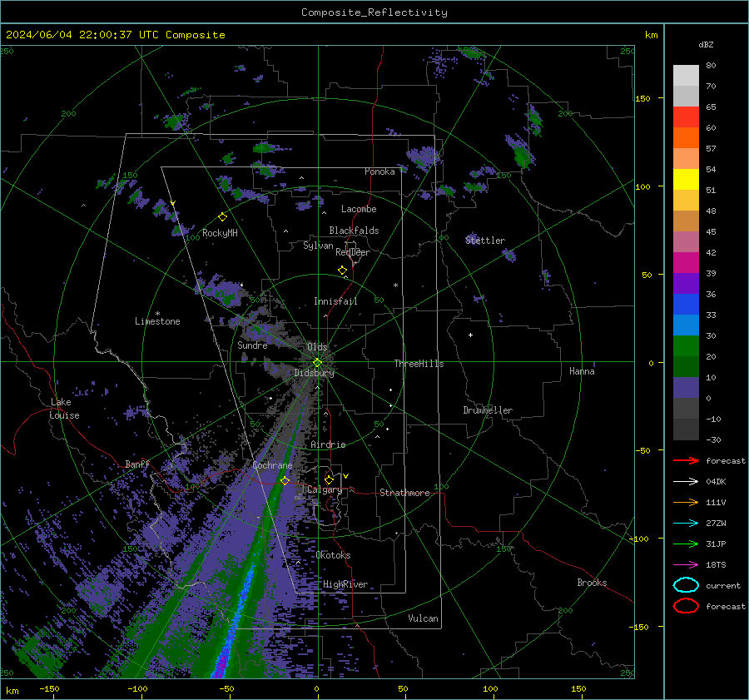
Task: Click the Limestone label on map
Action: coord(157,321)
